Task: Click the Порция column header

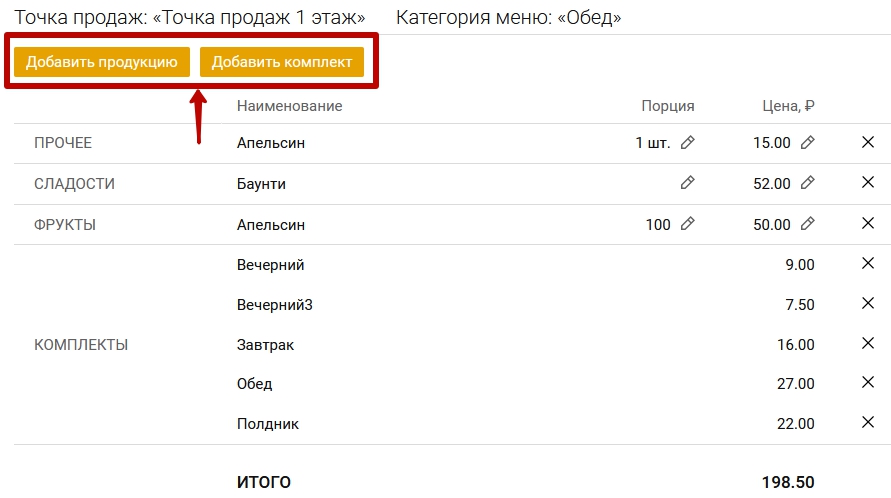Action: [668, 106]
